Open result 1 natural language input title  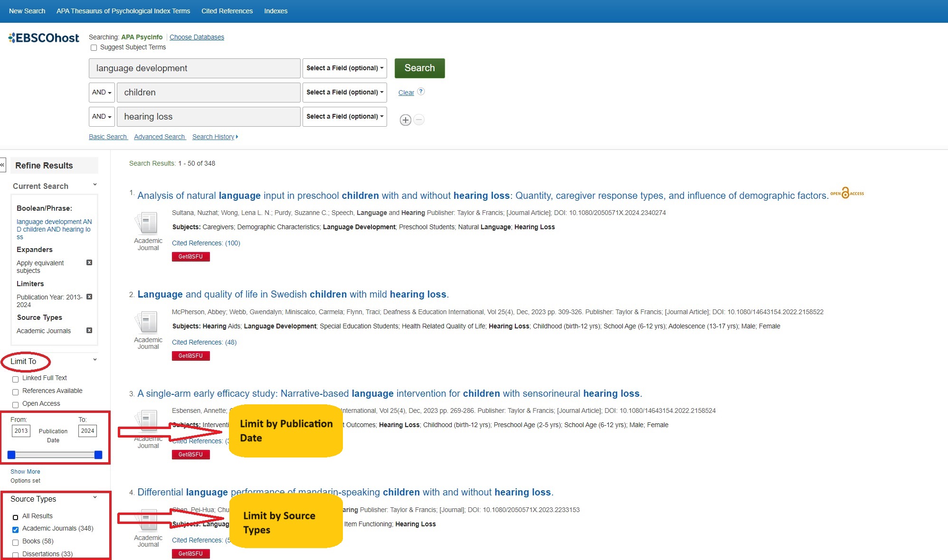(x=483, y=196)
